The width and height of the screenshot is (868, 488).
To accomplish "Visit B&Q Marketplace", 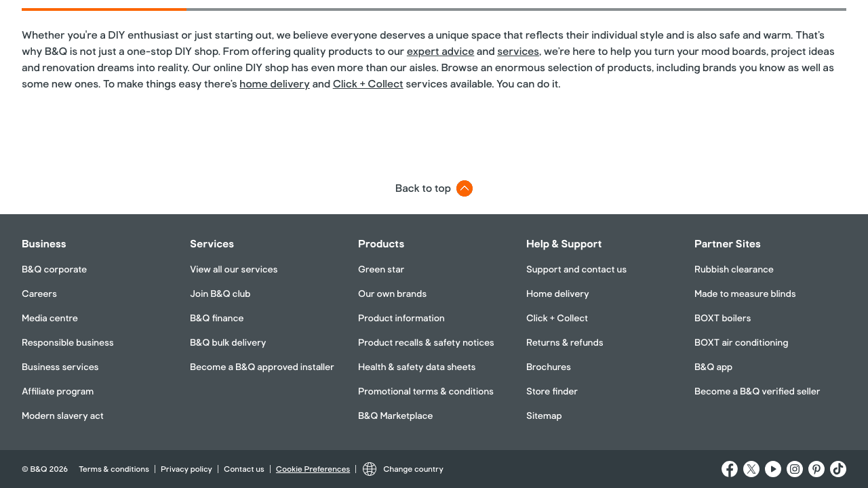I will 395,416.
